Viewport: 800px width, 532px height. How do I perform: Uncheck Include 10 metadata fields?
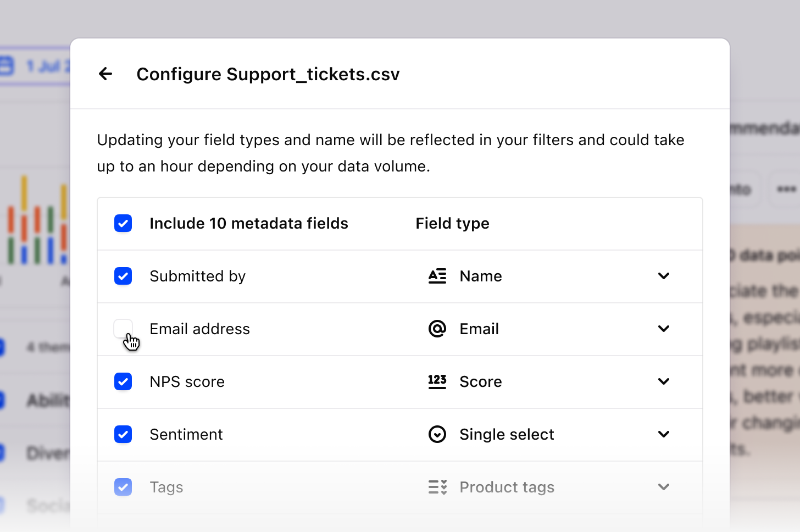pyautogui.click(x=123, y=223)
